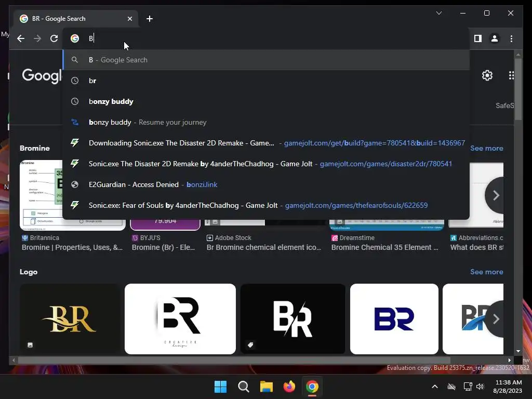Open the Windows Start menu

click(220, 387)
